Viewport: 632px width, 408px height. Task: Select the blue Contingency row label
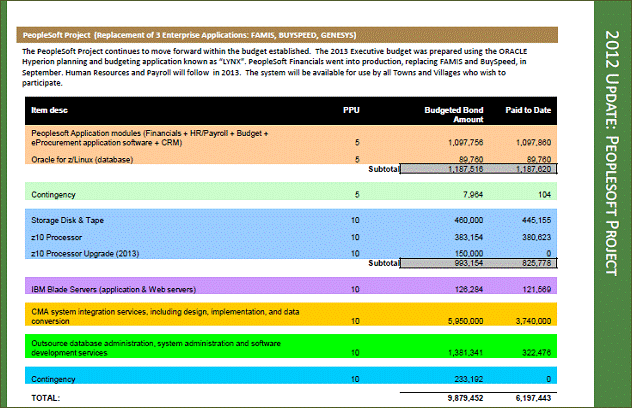point(53,379)
